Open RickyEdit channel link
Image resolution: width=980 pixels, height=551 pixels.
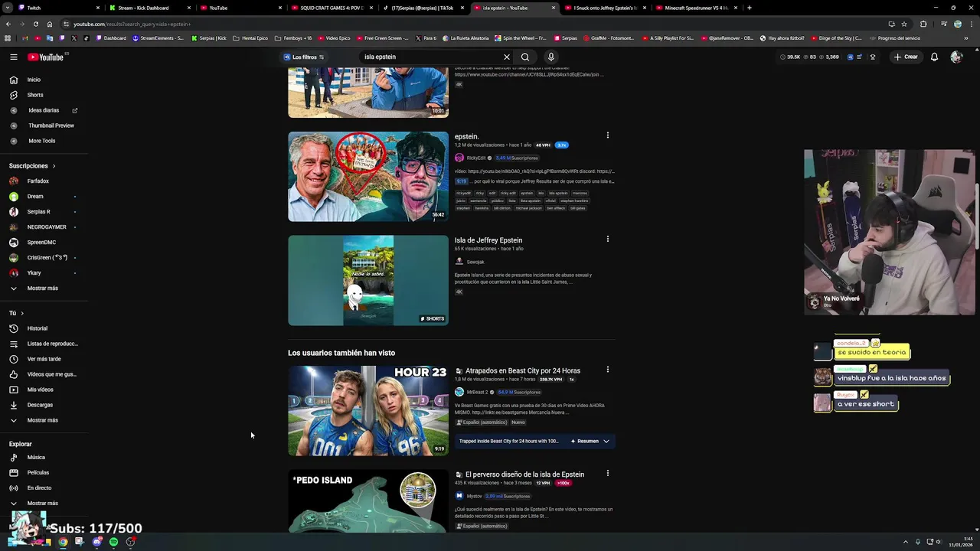click(475, 158)
